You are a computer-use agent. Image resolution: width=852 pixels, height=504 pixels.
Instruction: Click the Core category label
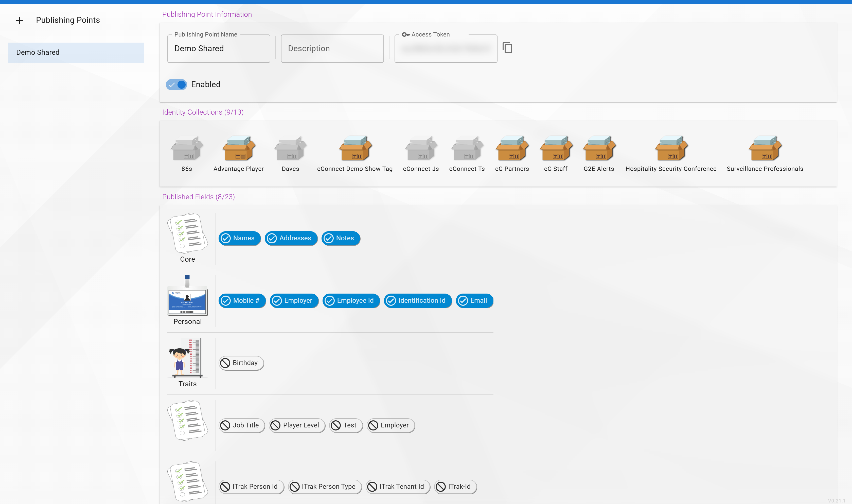click(x=187, y=259)
